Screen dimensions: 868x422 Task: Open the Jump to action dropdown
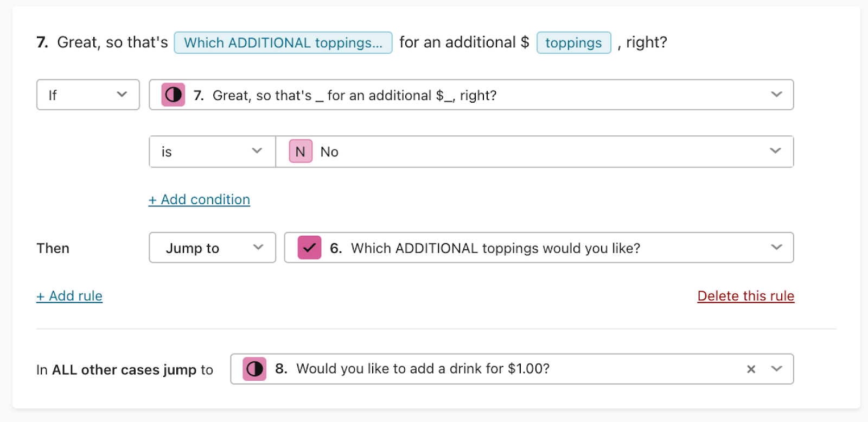click(212, 248)
